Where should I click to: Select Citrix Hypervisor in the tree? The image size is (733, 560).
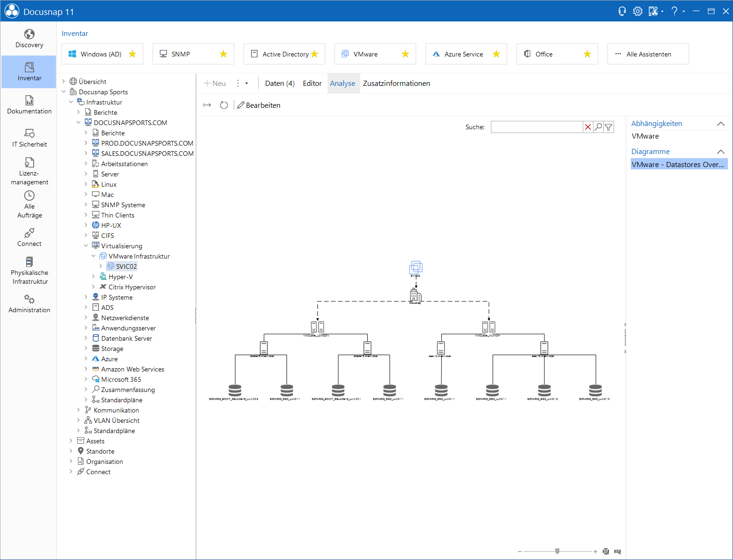[132, 287]
